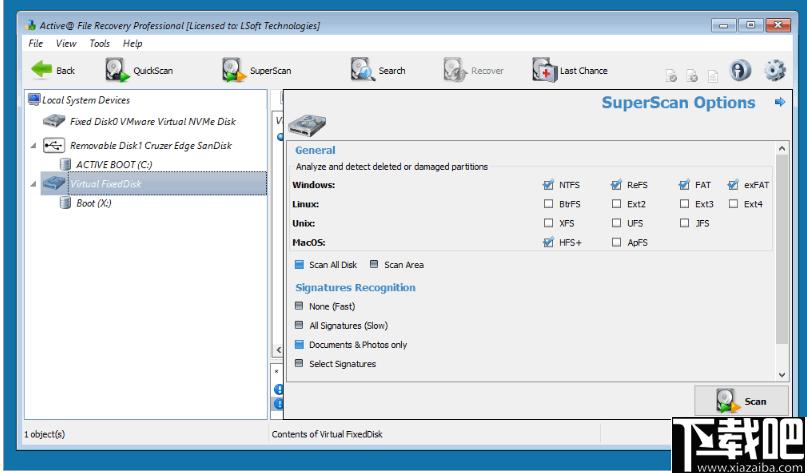
Task: Select the ACTIVE BOOT (C:) volume
Action: [114, 164]
